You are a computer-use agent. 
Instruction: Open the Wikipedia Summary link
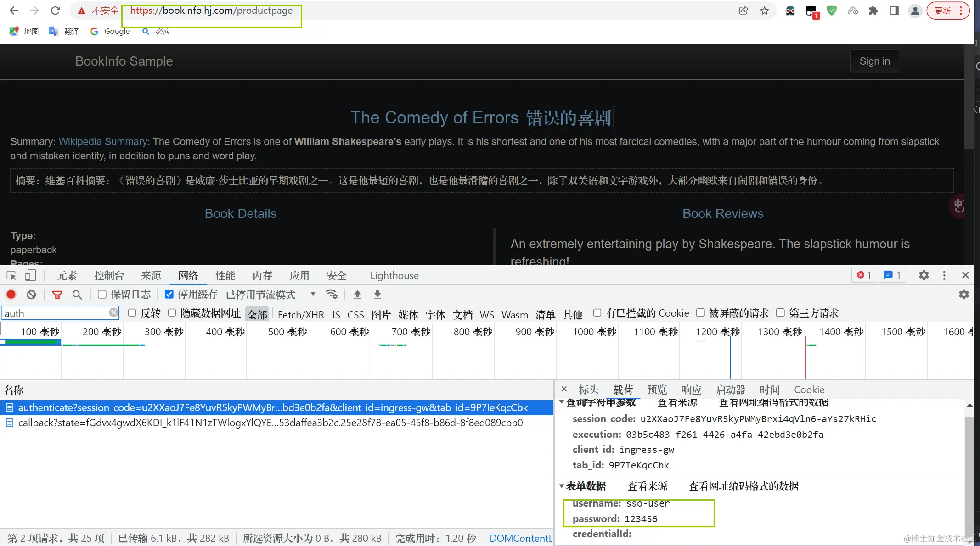pyautogui.click(x=103, y=142)
